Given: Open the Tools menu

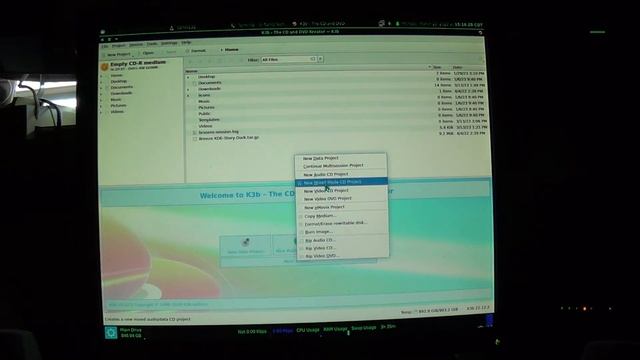Looking at the screenshot, I should [152, 44].
